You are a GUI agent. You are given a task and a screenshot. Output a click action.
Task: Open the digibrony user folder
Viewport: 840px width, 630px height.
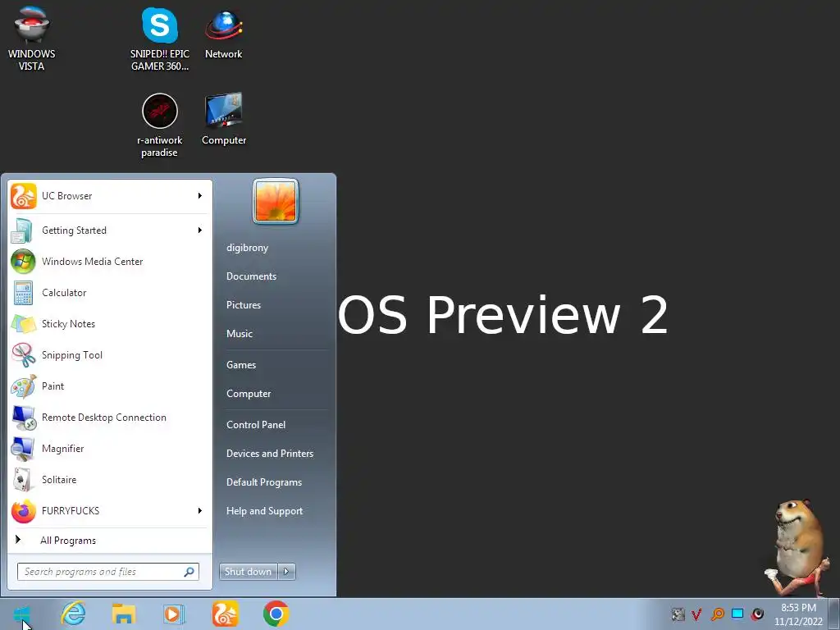247,248
